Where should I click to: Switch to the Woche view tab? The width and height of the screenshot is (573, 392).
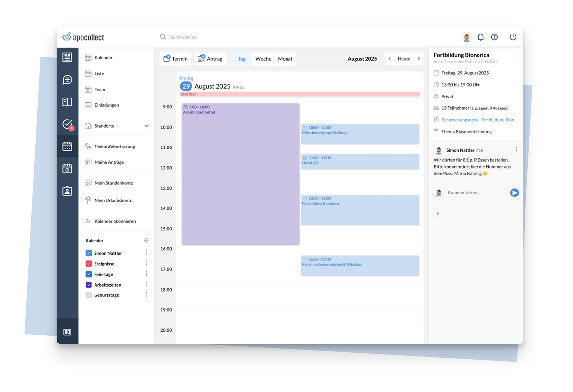[263, 59]
